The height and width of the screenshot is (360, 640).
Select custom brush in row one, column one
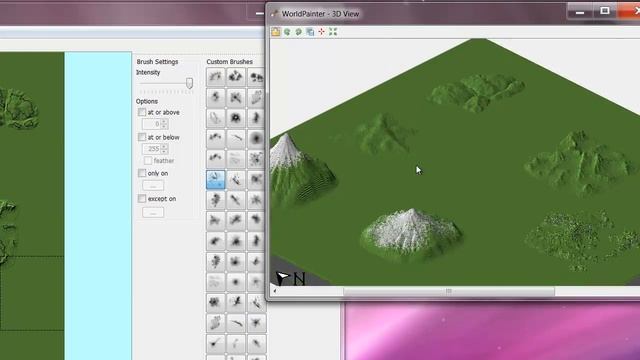click(216, 77)
